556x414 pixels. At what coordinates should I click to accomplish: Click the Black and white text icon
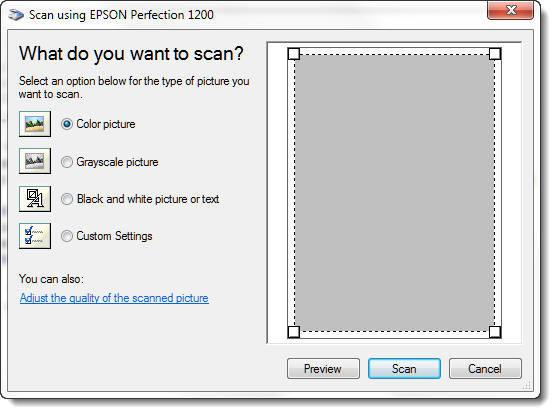[35, 199]
